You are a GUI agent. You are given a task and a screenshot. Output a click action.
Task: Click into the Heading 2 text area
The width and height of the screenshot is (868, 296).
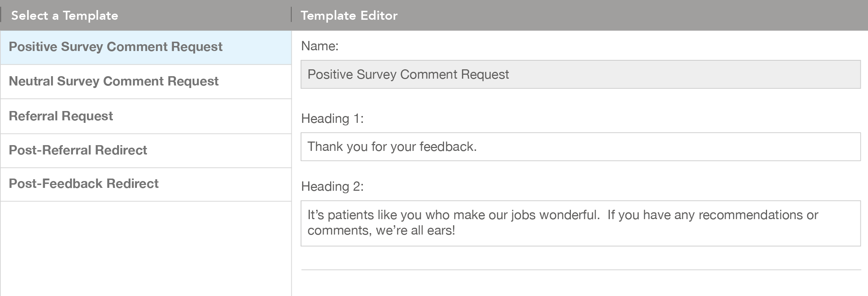[x=581, y=223]
